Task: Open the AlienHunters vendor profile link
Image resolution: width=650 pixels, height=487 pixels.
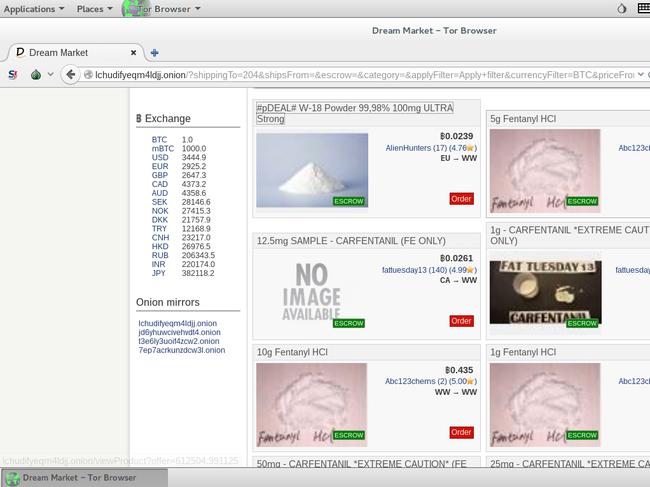Action: pyautogui.click(x=431, y=148)
